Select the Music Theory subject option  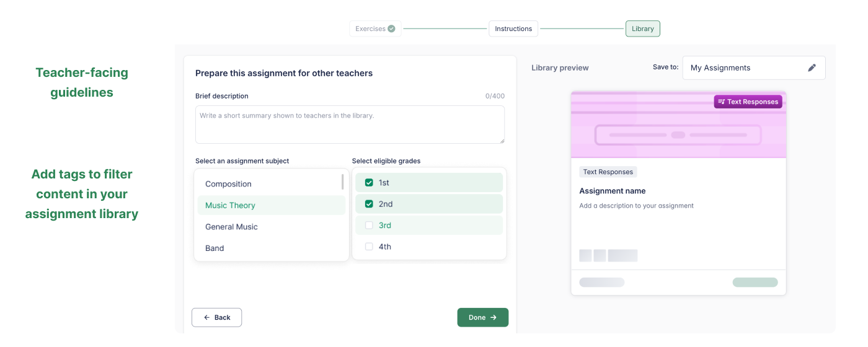(230, 206)
